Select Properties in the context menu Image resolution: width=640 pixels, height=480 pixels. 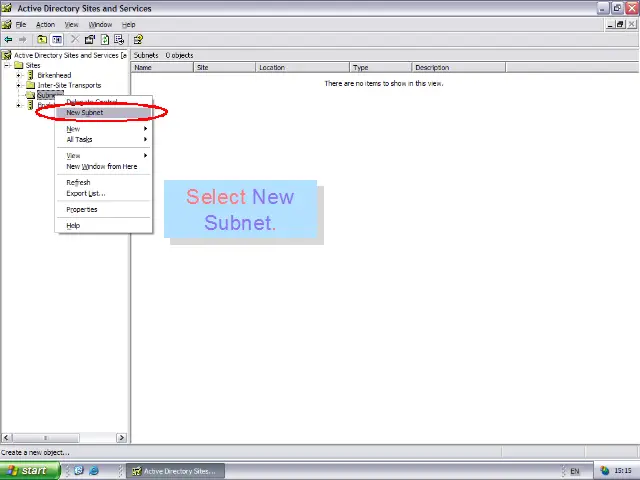point(82,209)
